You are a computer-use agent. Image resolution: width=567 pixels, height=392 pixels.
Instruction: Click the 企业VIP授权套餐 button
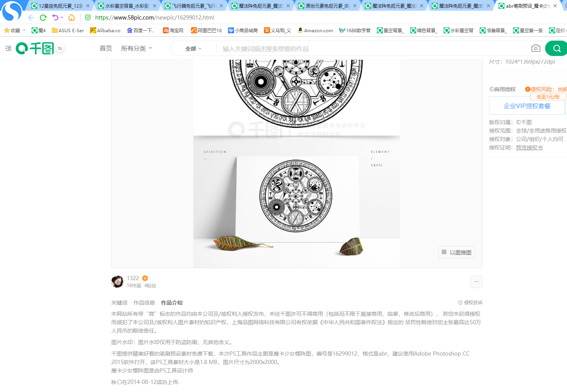(x=527, y=106)
